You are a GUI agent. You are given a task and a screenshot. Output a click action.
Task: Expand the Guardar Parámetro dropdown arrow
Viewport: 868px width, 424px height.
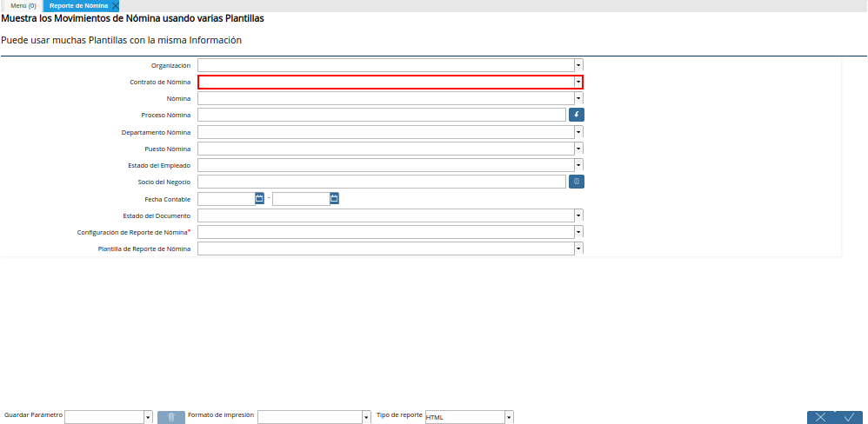coord(149,417)
